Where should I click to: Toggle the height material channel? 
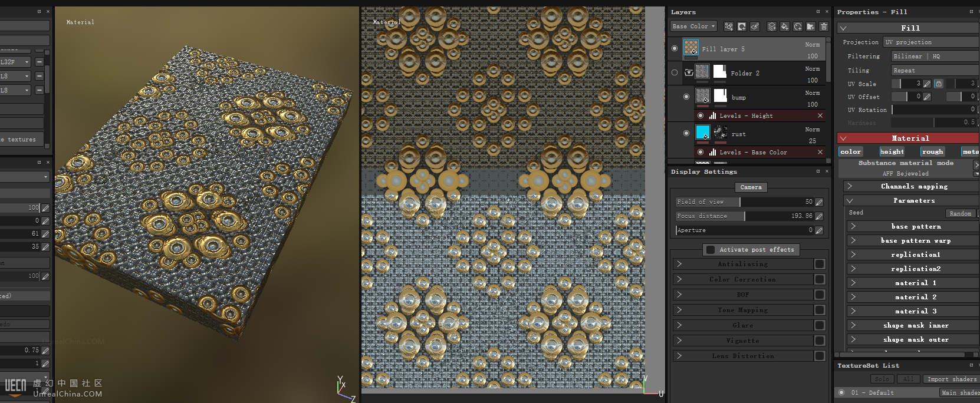892,151
